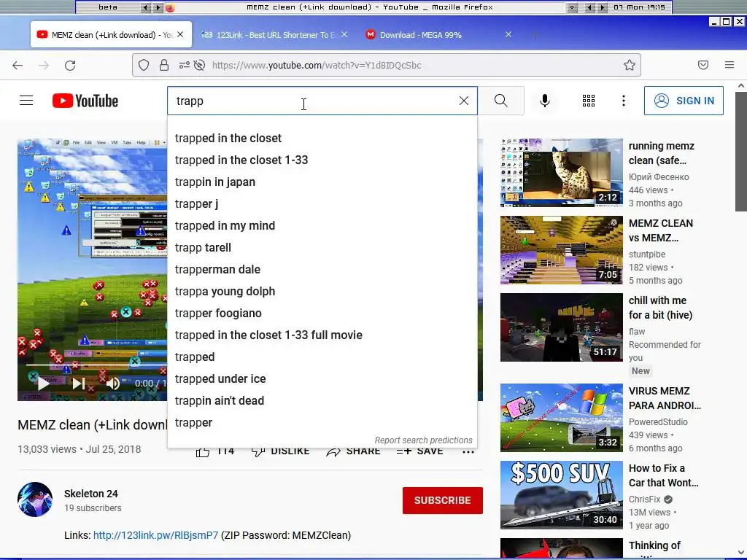This screenshot has height=560, width=747.
Task: Switch to the 123Link tab
Action: [274, 35]
